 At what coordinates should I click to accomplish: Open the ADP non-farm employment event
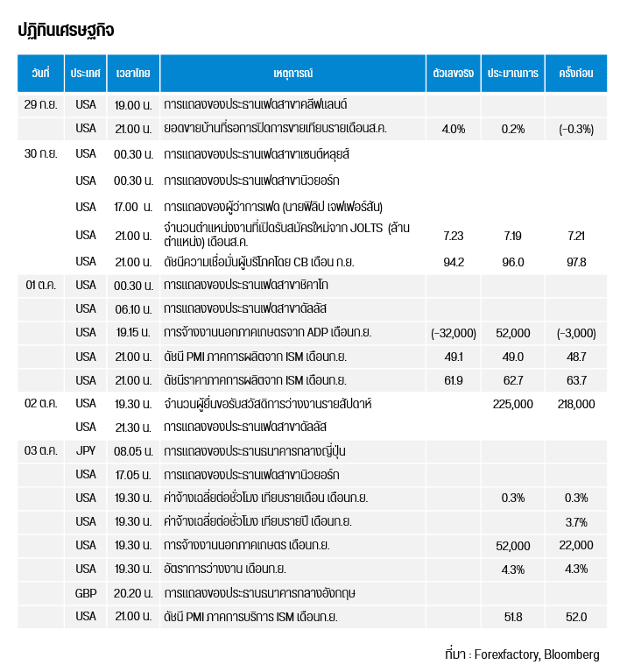point(267,333)
